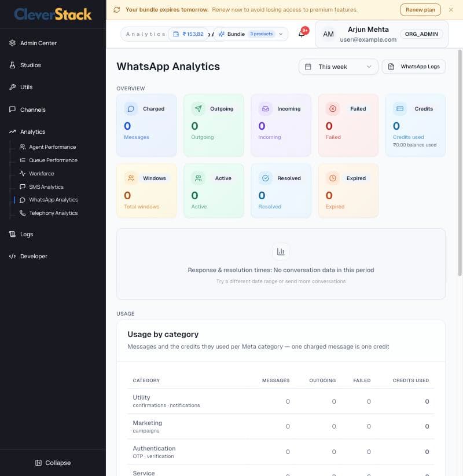This screenshot has width=463, height=476.
Task: Click the Expired clock icon
Action: (x=333, y=178)
